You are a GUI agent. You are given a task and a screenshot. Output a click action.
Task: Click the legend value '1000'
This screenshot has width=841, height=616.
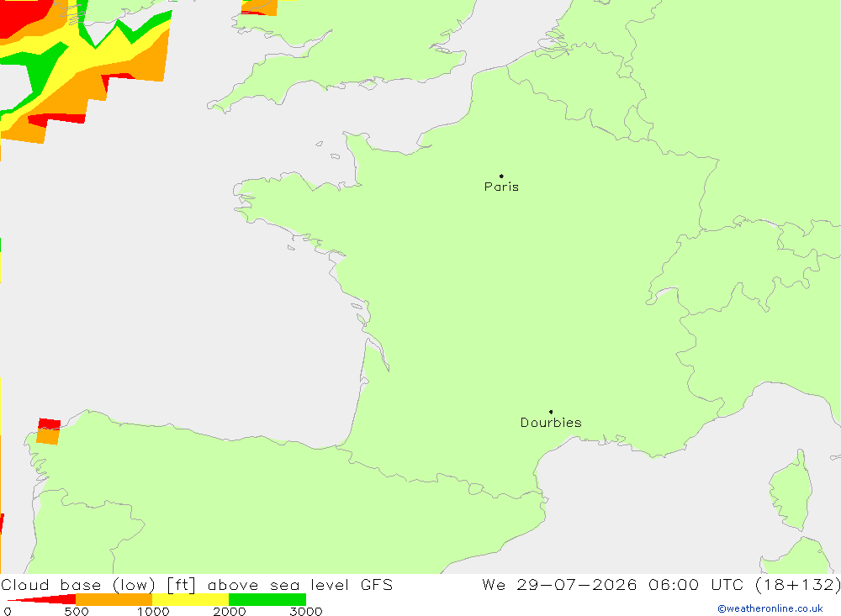[x=153, y=612]
